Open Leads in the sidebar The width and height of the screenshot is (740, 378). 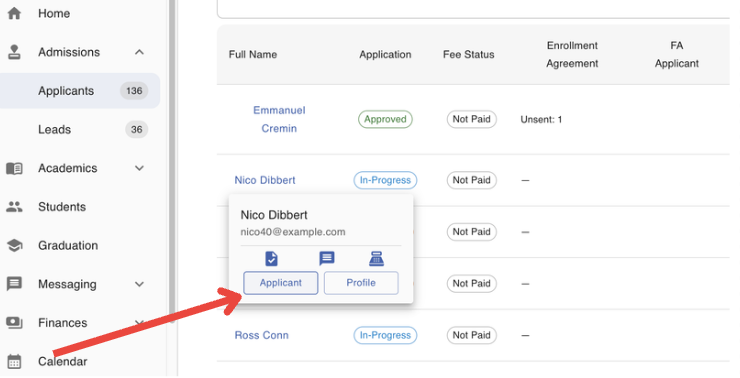click(55, 129)
